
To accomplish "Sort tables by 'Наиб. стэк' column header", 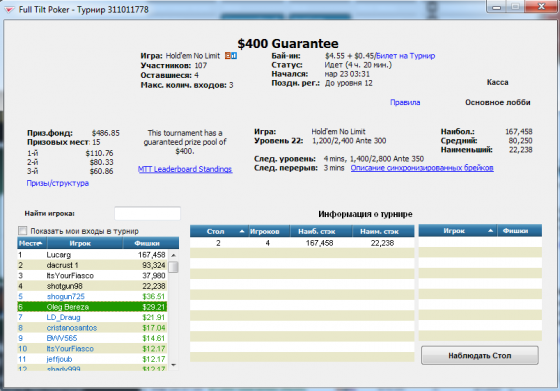I will tap(321, 231).
